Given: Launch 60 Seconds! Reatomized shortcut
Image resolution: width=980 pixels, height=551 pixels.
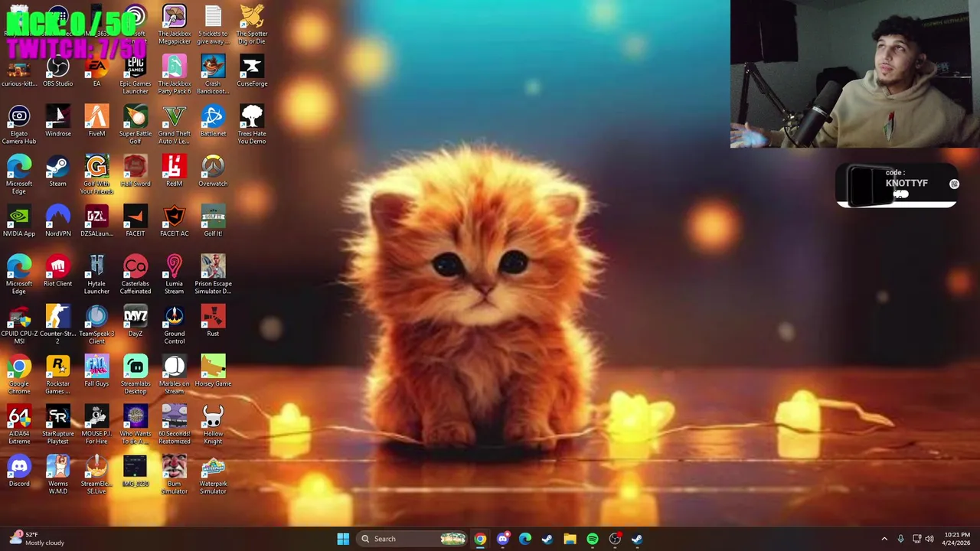Looking at the screenshot, I should click(175, 425).
